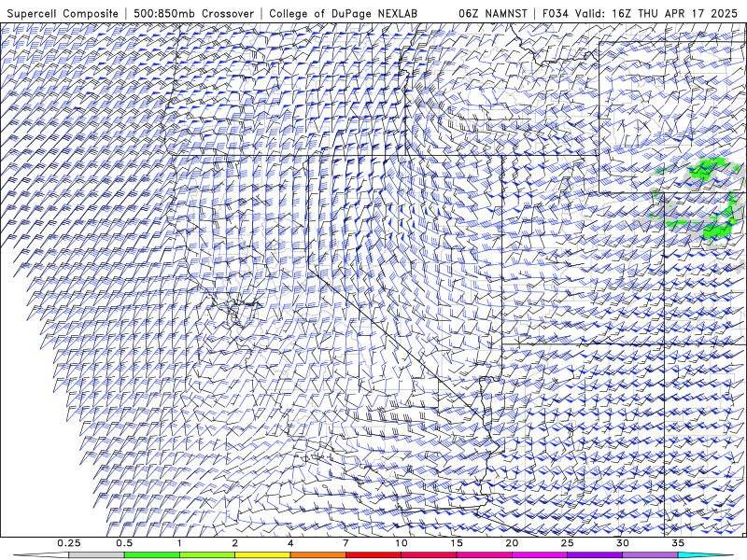Click the bright green colorbar segment after 0.5
Image resolution: width=747 pixels, height=560 pixels.
click(151, 555)
